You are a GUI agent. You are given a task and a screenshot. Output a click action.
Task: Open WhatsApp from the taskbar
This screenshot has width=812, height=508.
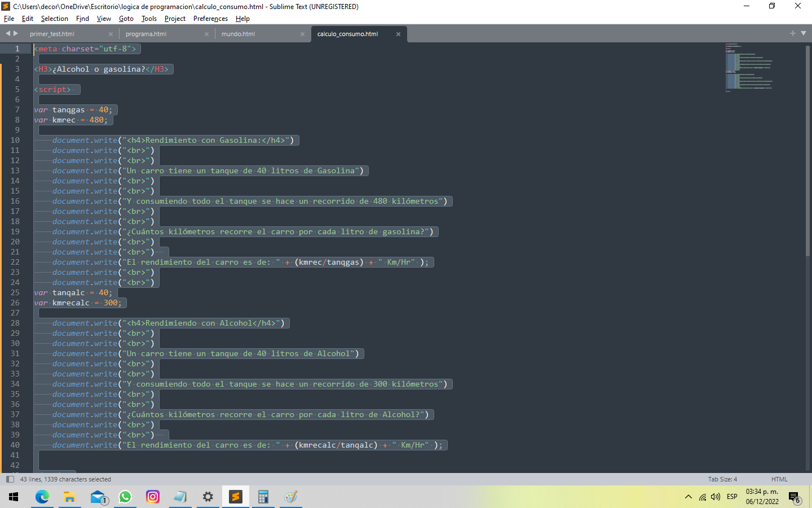[125, 497]
